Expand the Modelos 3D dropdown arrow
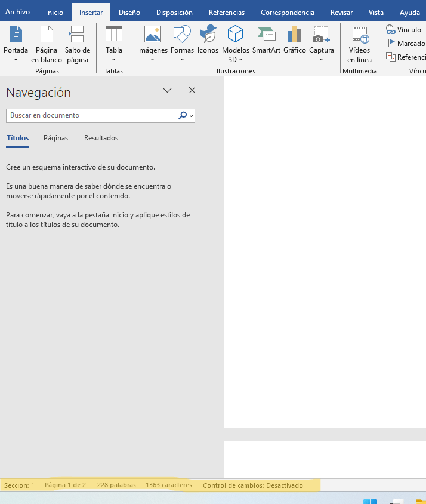Viewport: 426px width, 504px height. tap(240, 59)
